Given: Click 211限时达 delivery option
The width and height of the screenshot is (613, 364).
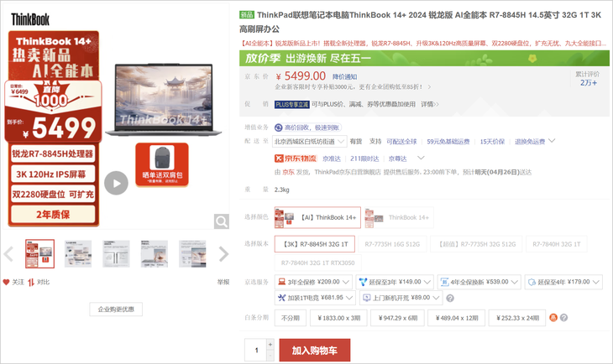Looking at the screenshot, I should pyautogui.click(x=364, y=159).
